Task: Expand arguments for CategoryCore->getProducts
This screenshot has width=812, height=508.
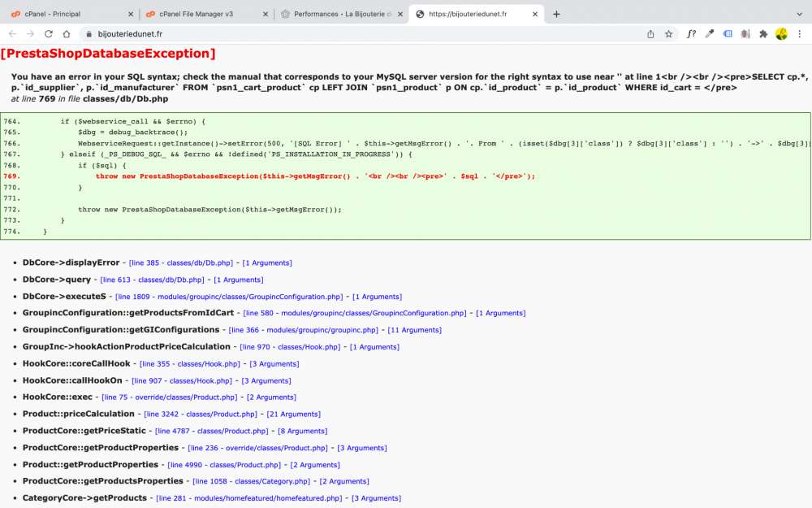Action: (377, 498)
